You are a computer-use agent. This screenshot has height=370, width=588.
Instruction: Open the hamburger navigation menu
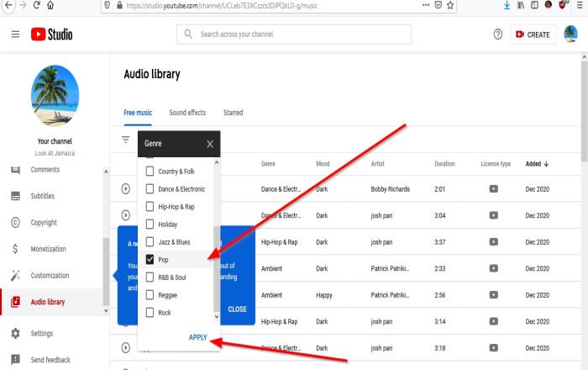tap(15, 34)
